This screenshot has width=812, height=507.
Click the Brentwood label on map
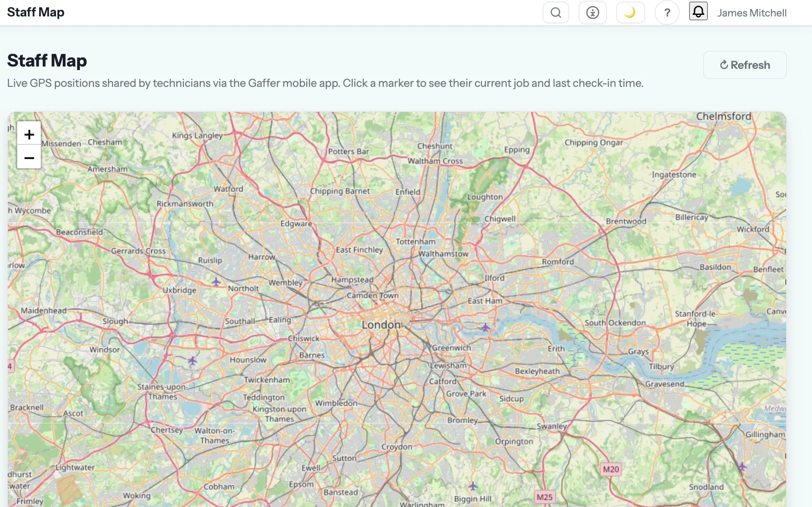tap(626, 221)
